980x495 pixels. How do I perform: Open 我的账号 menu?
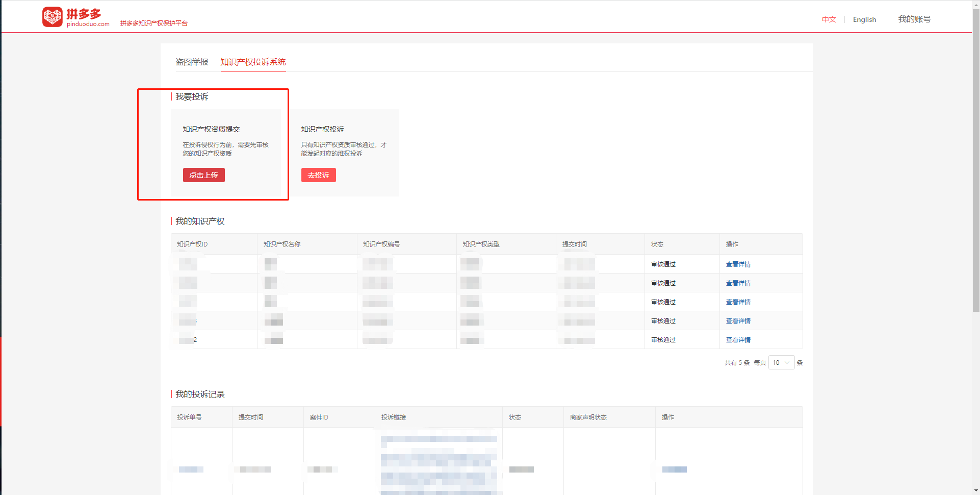(x=914, y=19)
